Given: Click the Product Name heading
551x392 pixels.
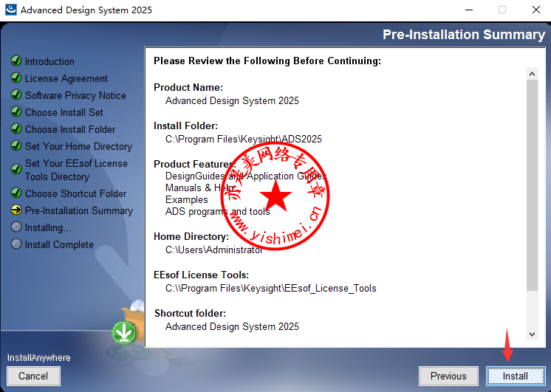Looking at the screenshot, I should click(x=188, y=87).
